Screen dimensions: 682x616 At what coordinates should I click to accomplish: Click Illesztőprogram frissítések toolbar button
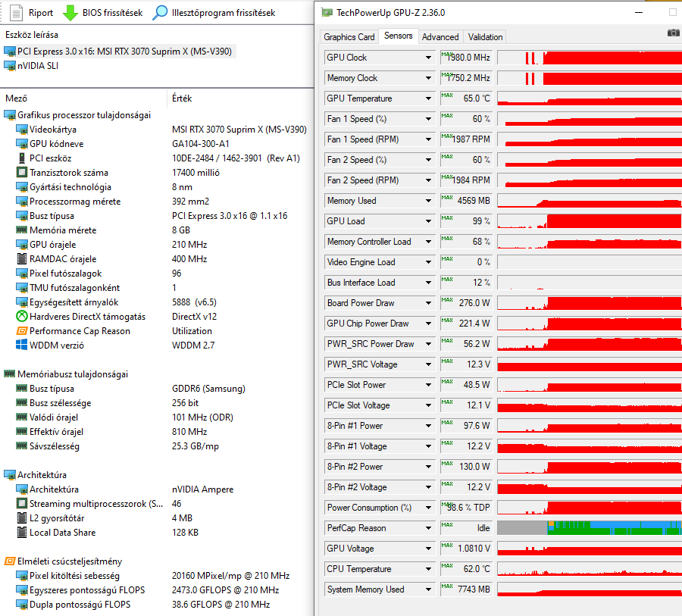tap(214, 13)
